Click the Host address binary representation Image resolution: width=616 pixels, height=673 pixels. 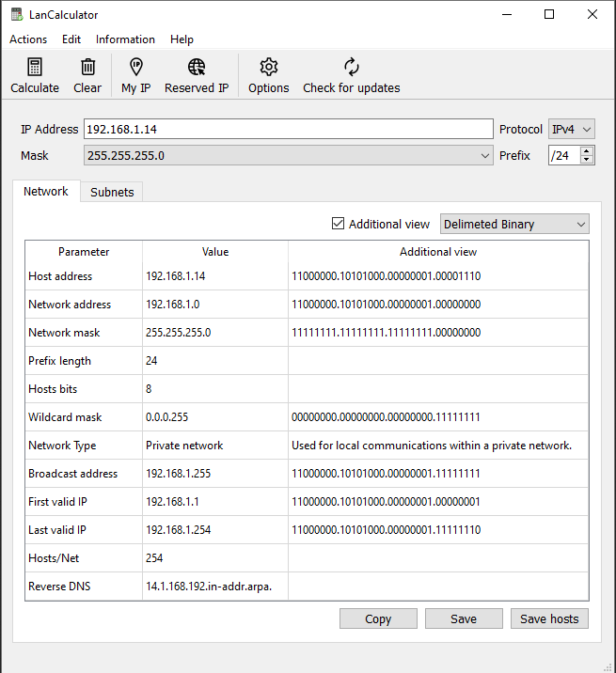tap(387, 276)
